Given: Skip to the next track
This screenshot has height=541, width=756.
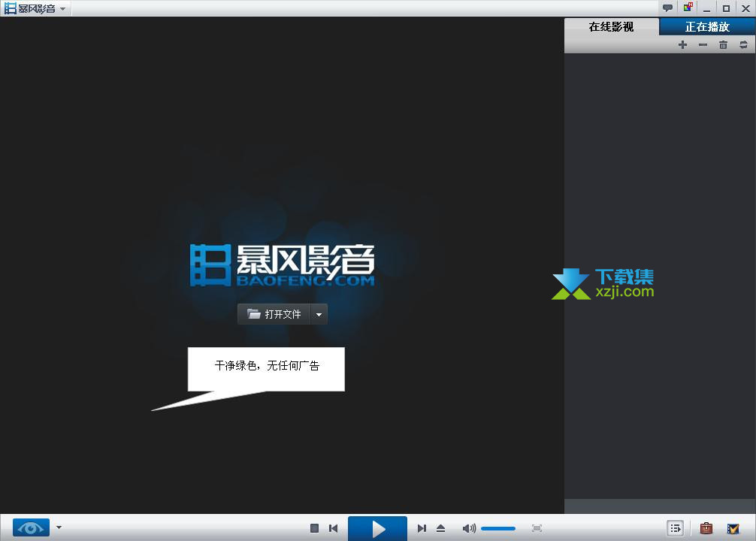Looking at the screenshot, I should click(x=422, y=528).
